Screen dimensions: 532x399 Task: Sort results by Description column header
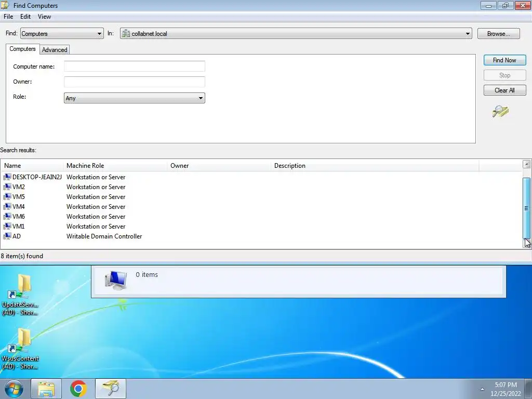point(375,166)
